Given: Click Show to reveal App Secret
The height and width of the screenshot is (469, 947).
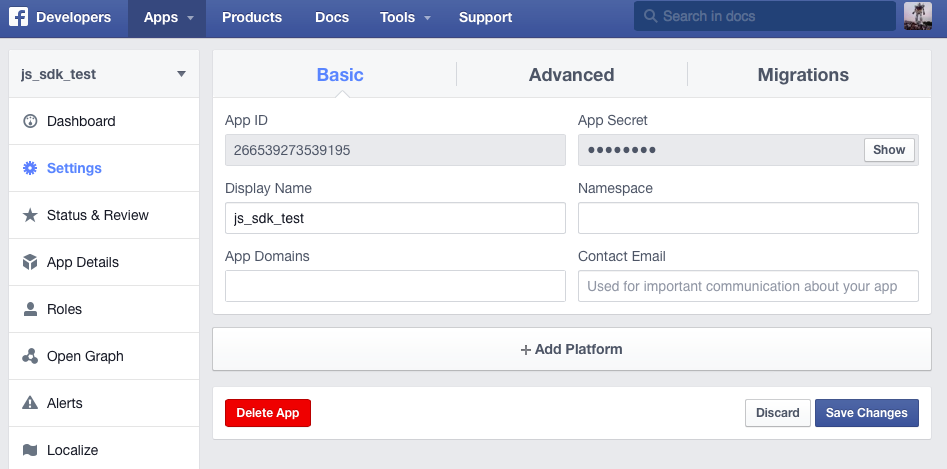Looking at the screenshot, I should pos(889,150).
